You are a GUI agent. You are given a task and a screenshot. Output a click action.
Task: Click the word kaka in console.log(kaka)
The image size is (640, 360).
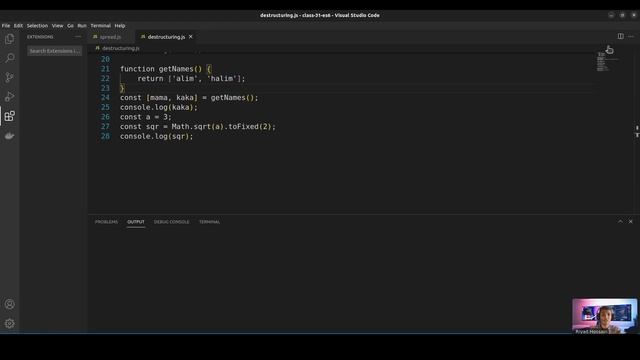click(180, 107)
